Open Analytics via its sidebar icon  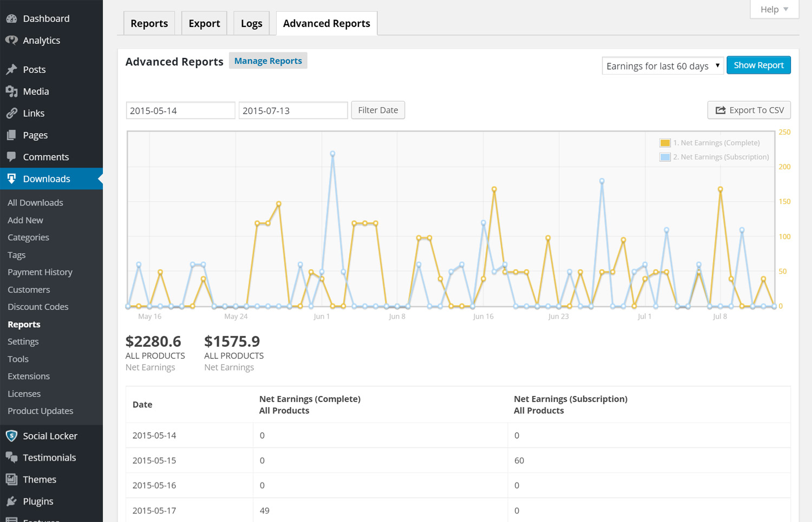(x=11, y=41)
